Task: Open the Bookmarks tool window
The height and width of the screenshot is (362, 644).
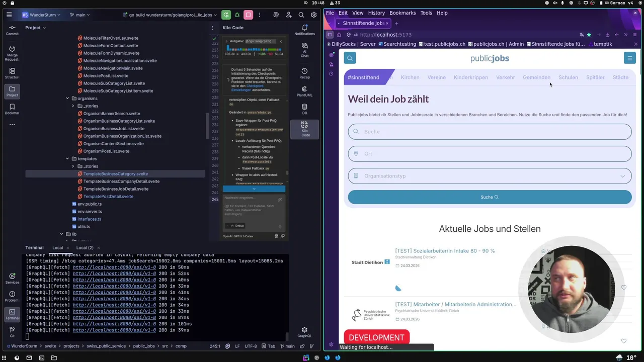Action: [x=12, y=109]
